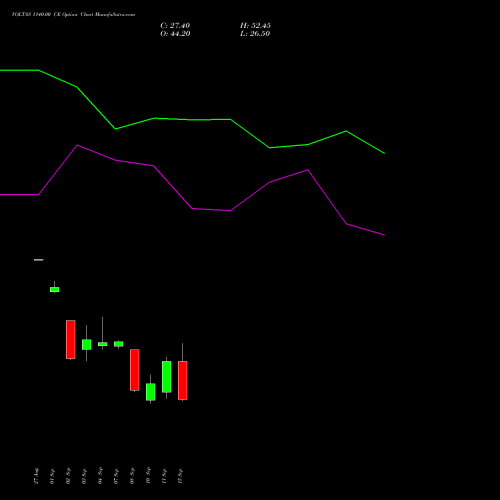Click the flat dash candle above 27 Aug
This screenshot has width=500, height=500.
coord(39,260)
